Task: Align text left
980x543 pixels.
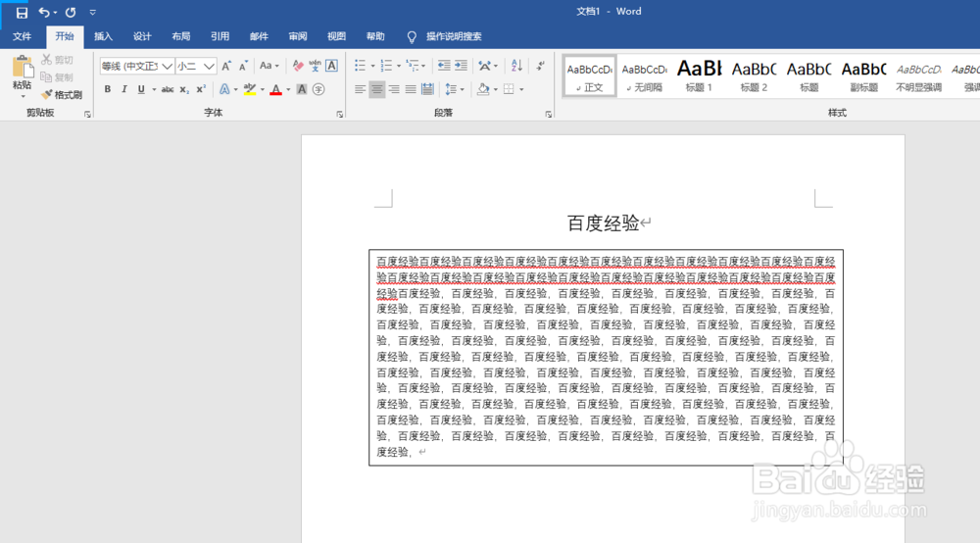Action: click(360, 89)
